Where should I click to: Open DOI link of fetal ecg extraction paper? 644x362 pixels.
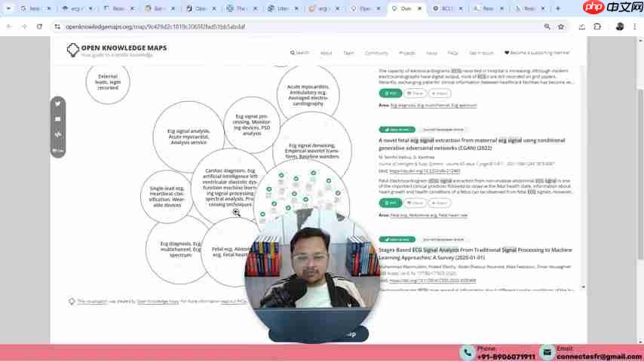click(x=425, y=171)
